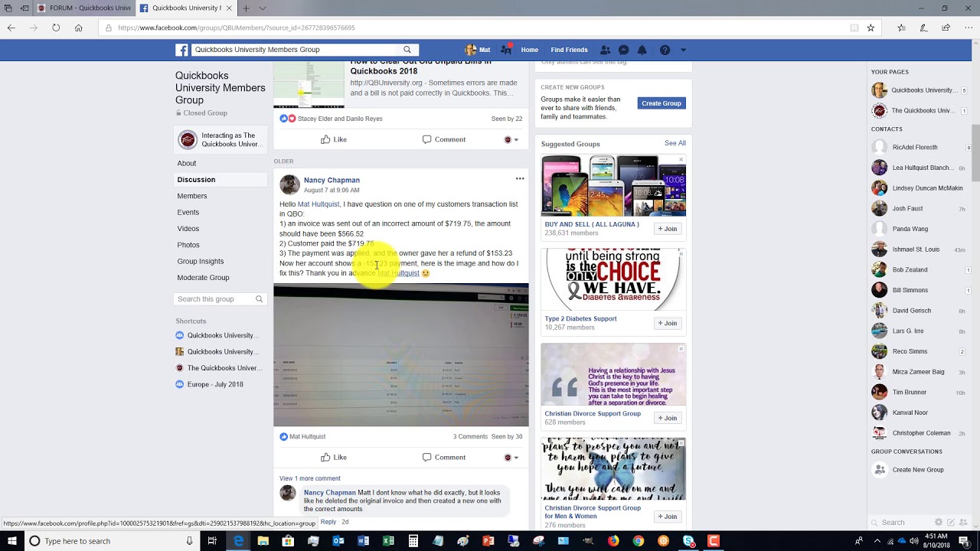Open chat with Lindsey Duncan McMakin
This screenshot has width=980, height=551.
coord(919,188)
